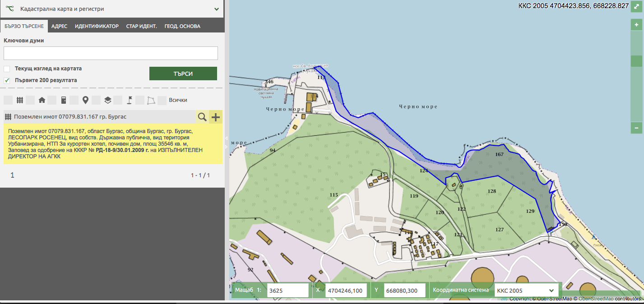644x304 pixels.
Task: Uncheck 'Първите 200 резултата' checkbox
Action: coord(7,80)
